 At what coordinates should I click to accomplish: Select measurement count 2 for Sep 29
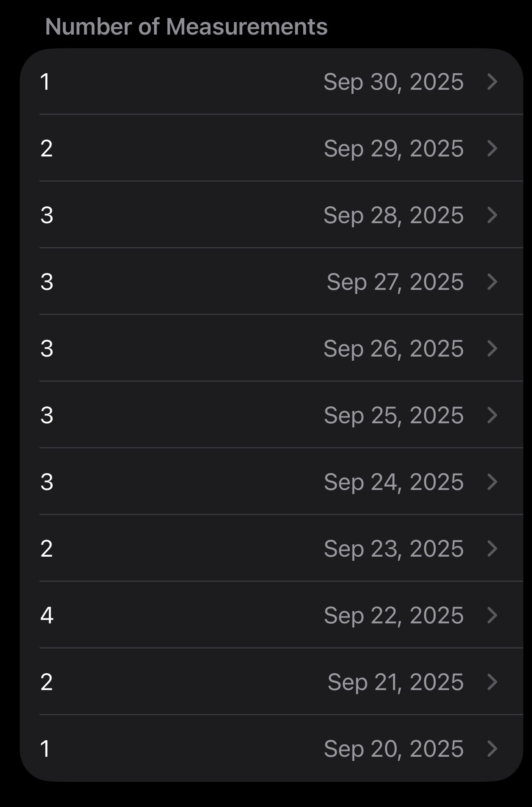(46, 148)
